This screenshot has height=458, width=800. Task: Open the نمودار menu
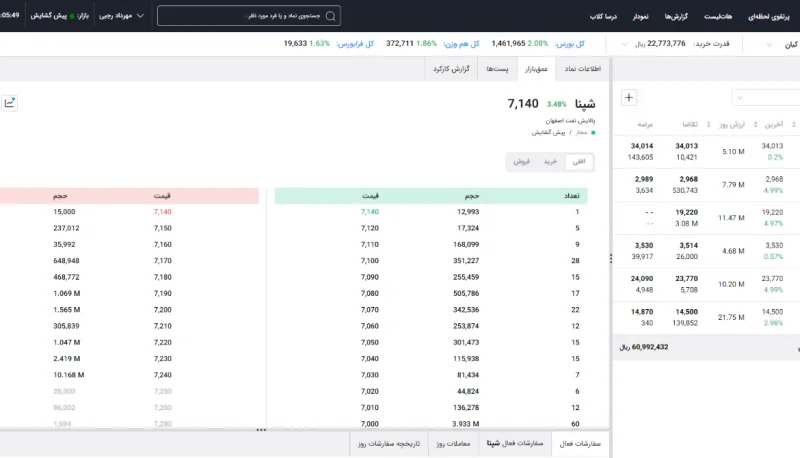640,17
